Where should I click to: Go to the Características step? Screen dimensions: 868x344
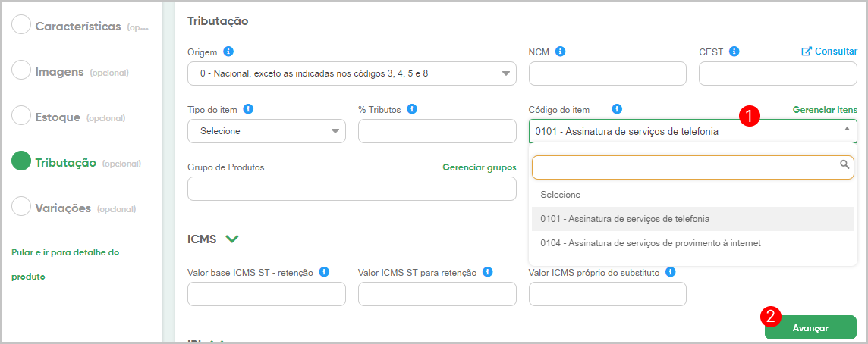pos(78,27)
